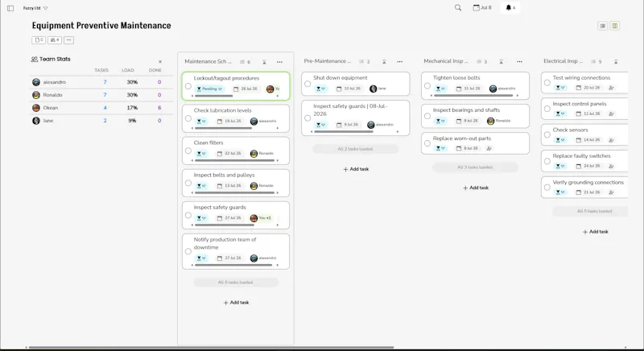Image resolution: width=644 pixels, height=351 pixels.
Task: Mark Verify grounding connections complete
Action: coord(547,188)
